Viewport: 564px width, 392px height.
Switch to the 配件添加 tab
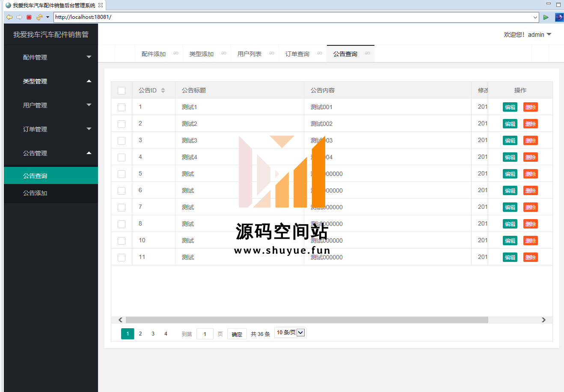pyautogui.click(x=154, y=54)
